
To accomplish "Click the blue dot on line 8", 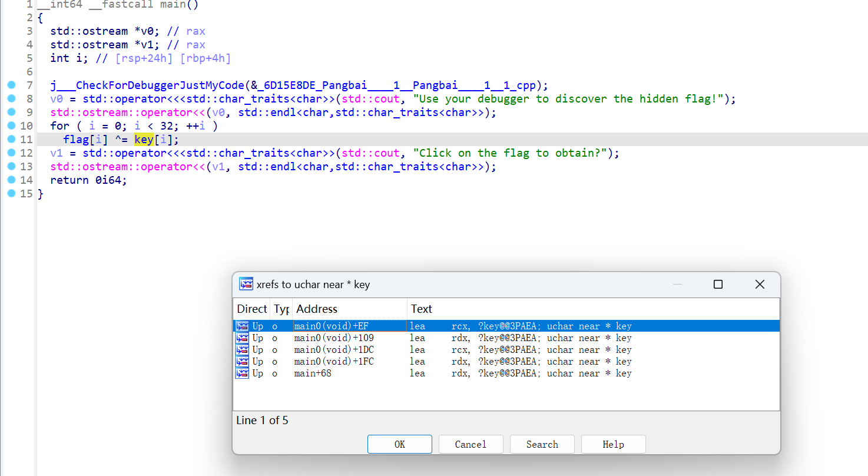I will [x=12, y=99].
